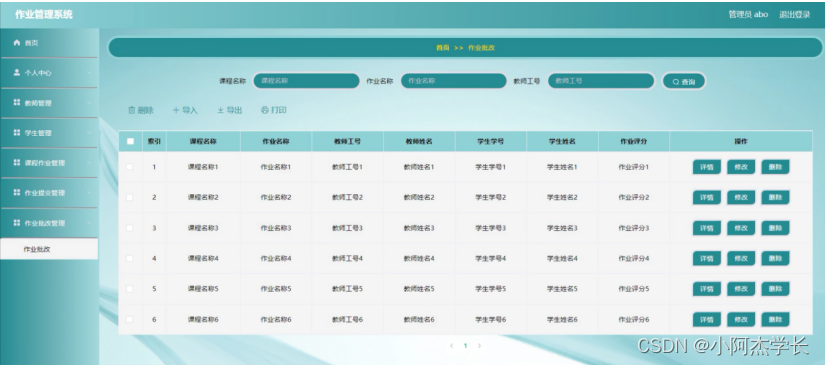Focus the 教师工号 search field
825x365 pixels.
tap(601, 81)
